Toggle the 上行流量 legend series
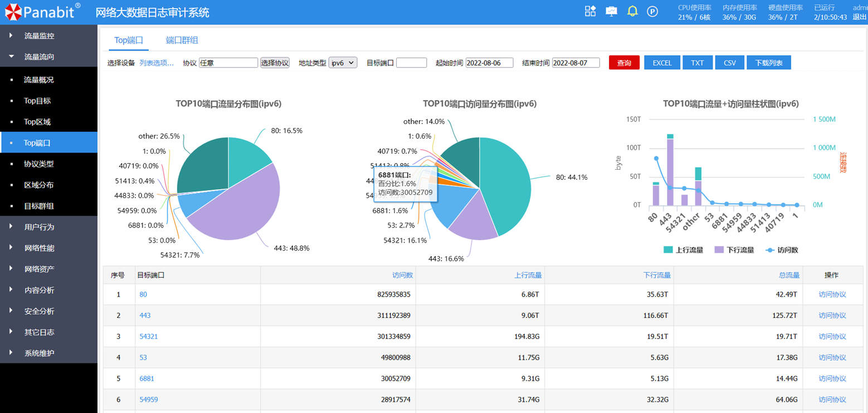The height and width of the screenshot is (413, 868). pyautogui.click(x=684, y=250)
